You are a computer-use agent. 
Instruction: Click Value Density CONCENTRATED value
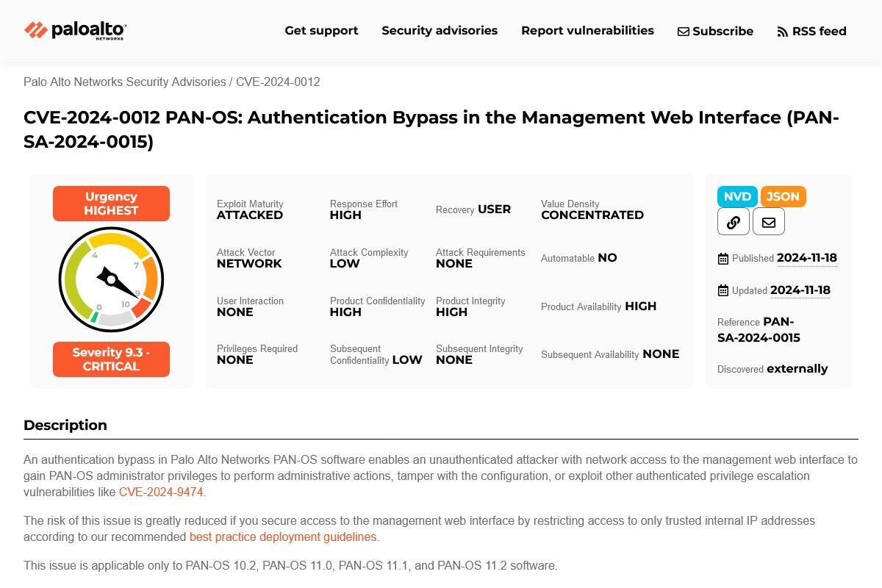[592, 215]
